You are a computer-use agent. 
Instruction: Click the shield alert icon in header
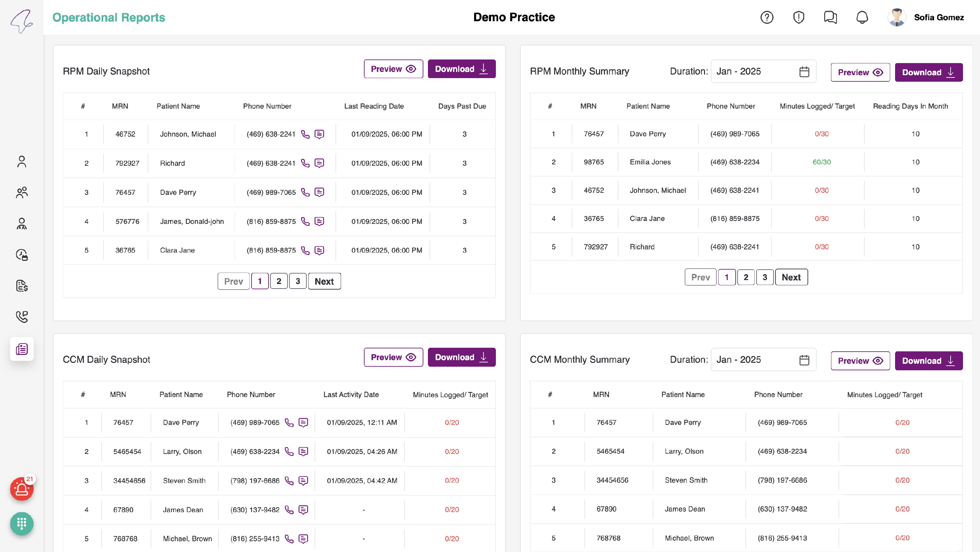(x=798, y=18)
